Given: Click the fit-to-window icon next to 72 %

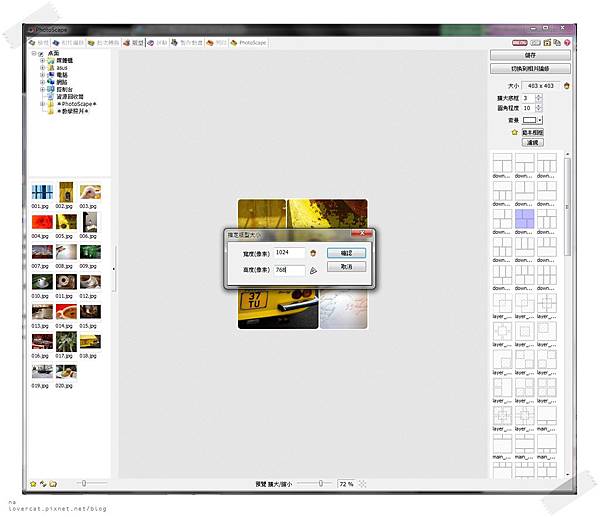Looking at the screenshot, I should coord(362,484).
